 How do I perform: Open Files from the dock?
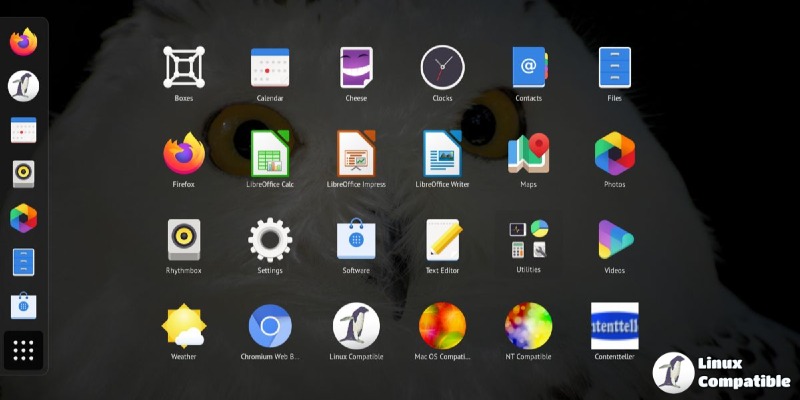pos(24,262)
